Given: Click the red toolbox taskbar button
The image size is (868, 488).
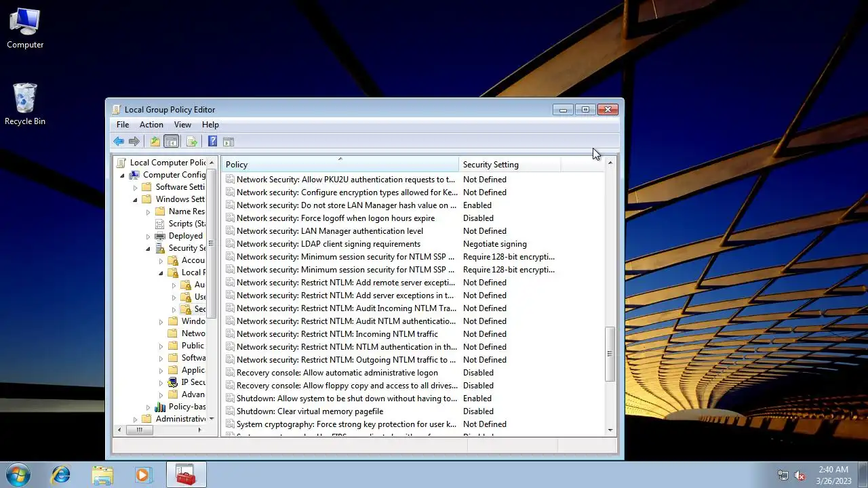Looking at the screenshot, I should [x=186, y=475].
